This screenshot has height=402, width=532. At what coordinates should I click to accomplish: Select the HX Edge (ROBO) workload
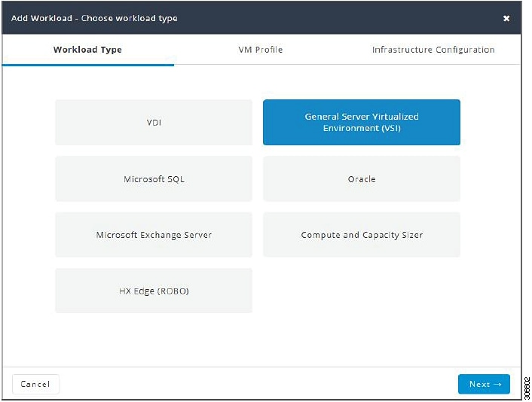point(154,291)
